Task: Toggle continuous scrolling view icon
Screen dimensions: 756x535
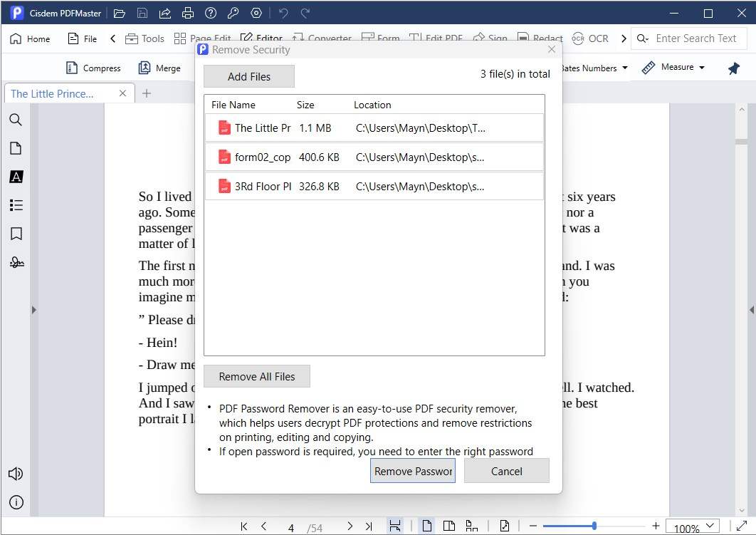Action: [x=471, y=526]
